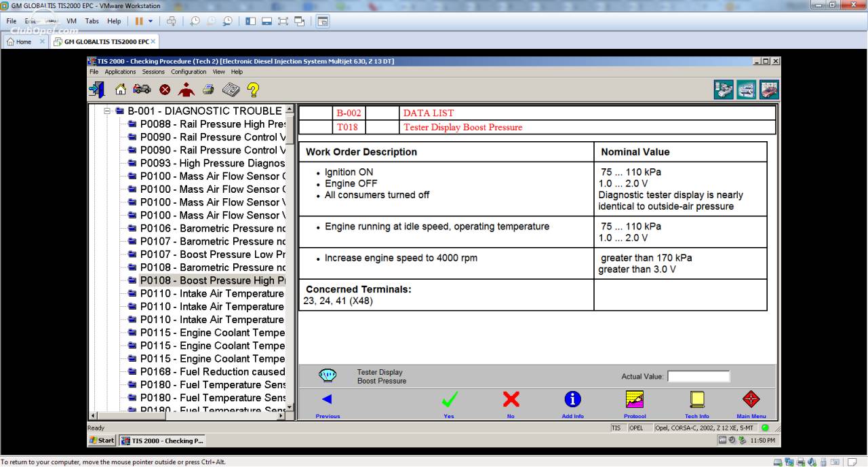
Task: Open the newspaper news icon in toolbar
Action: pos(231,89)
